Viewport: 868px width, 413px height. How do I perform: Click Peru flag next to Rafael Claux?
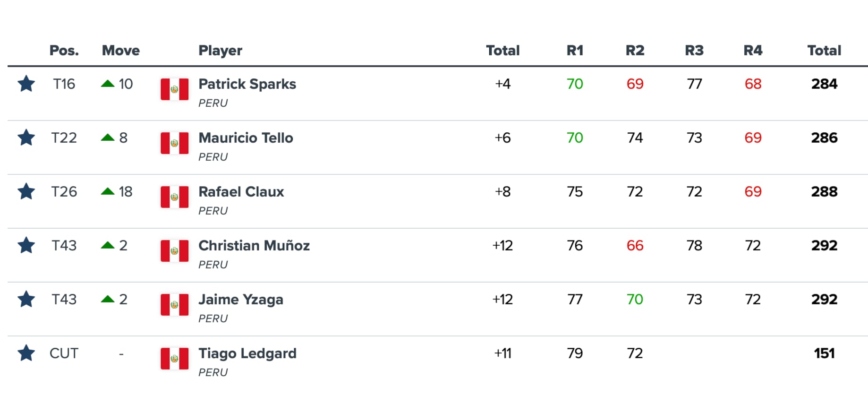[x=174, y=197]
